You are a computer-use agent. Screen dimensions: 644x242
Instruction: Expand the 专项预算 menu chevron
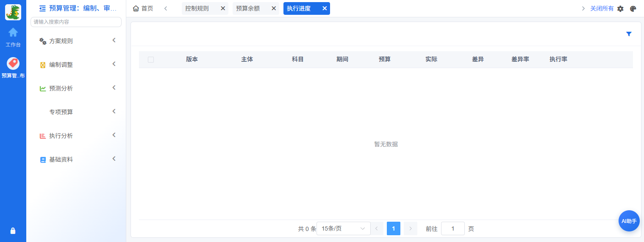[x=114, y=111]
